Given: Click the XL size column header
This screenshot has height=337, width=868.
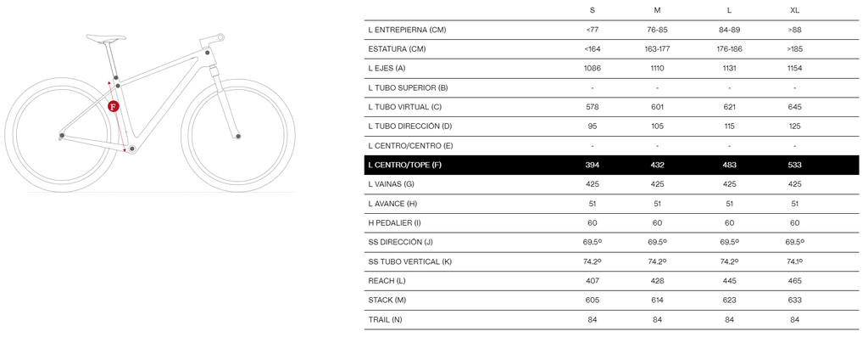Looking at the screenshot, I should (794, 10).
